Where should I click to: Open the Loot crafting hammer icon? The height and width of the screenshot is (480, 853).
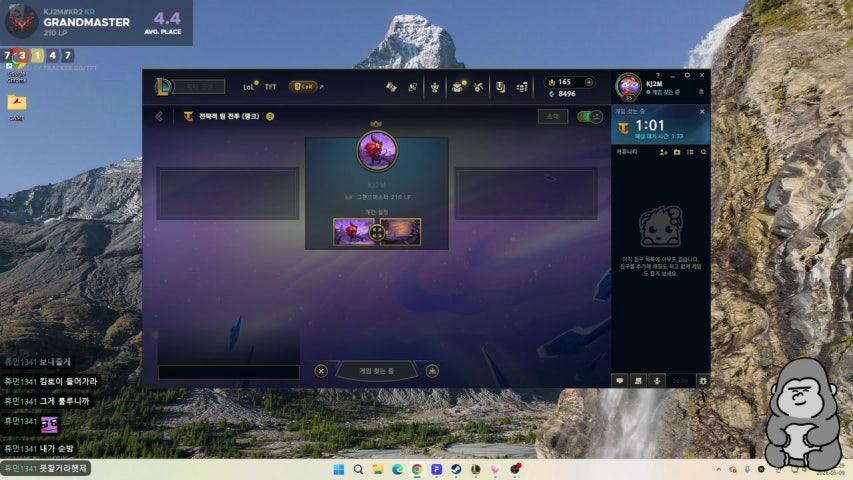click(478, 87)
